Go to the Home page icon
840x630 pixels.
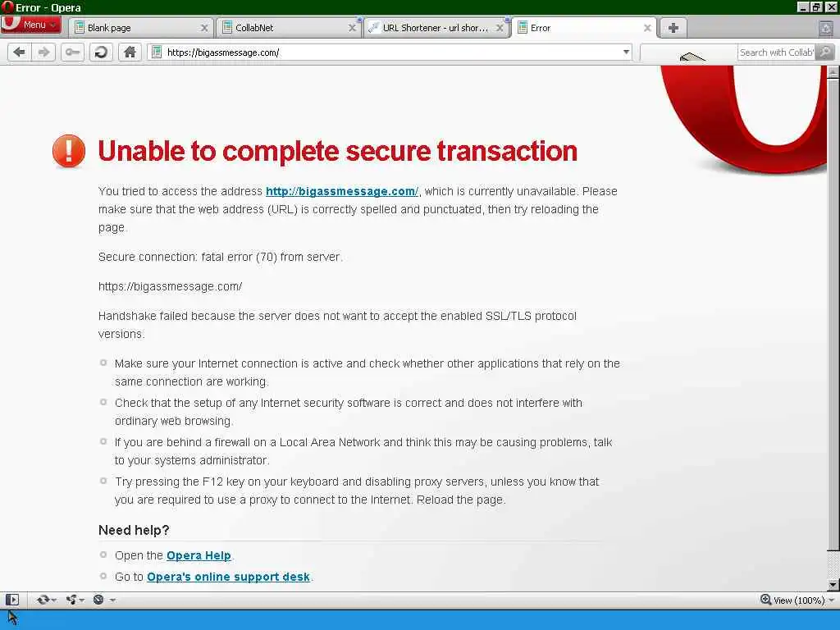pos(130,52)
